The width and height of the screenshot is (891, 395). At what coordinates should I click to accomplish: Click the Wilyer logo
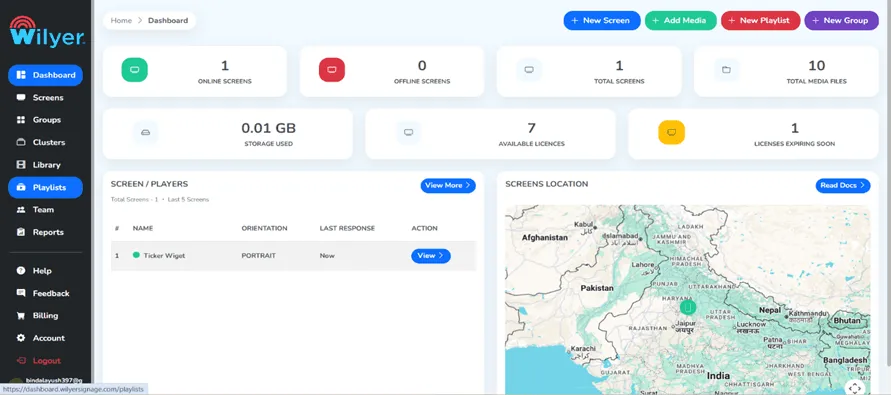point(47,32)
